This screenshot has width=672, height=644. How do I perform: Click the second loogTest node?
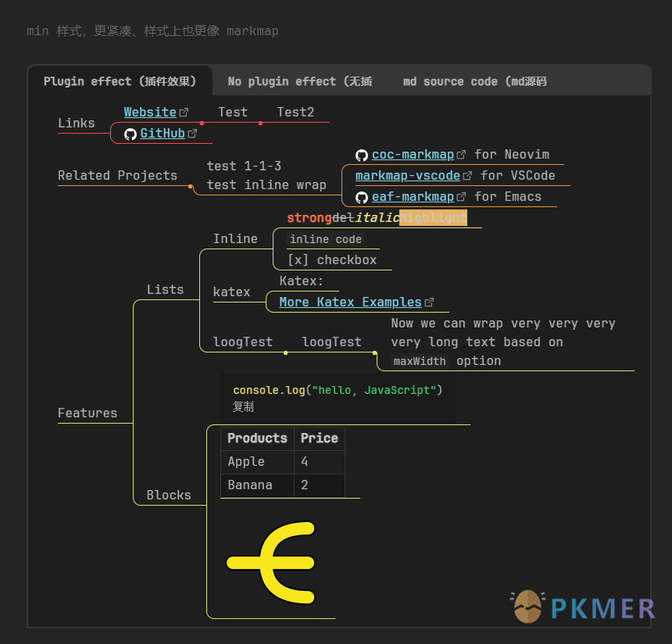tap(332, 342)
